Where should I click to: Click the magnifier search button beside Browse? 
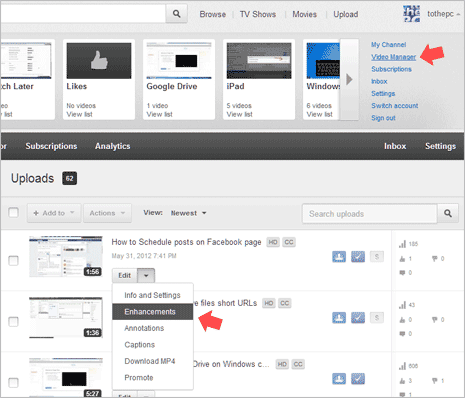click(x=177, y=14)
